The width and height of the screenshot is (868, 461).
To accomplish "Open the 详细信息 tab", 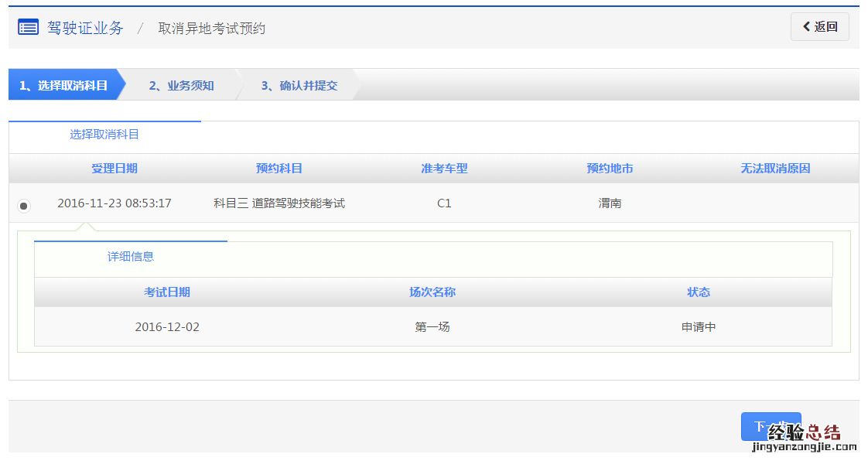I will click(x=131, y=257).
